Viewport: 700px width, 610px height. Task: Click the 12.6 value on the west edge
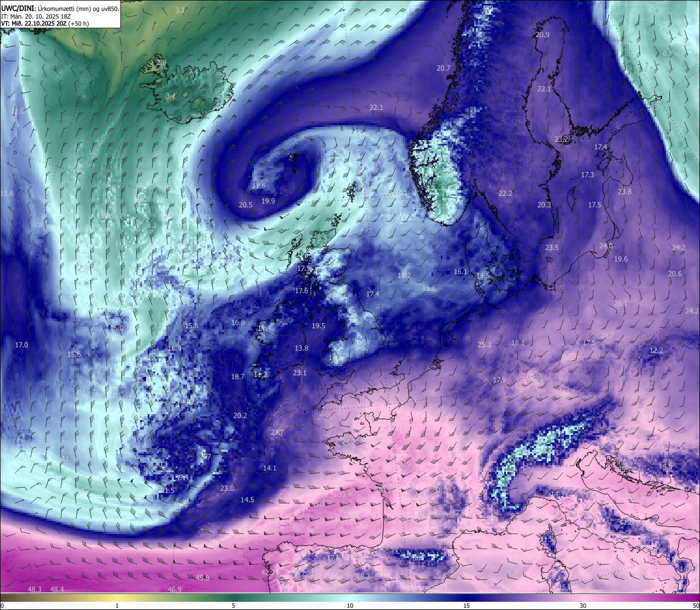pyautogui.click(x=18, y=111)
